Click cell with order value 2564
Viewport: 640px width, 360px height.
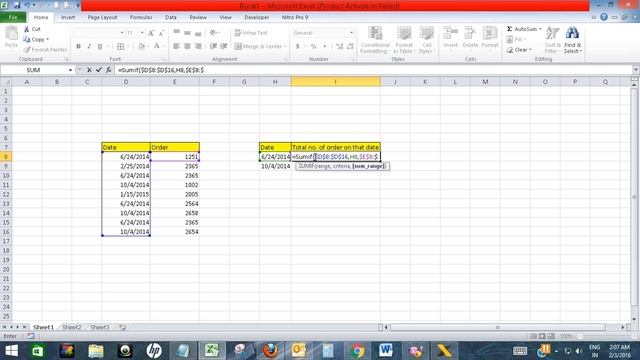pyautogui.click(x=175, y=204)
